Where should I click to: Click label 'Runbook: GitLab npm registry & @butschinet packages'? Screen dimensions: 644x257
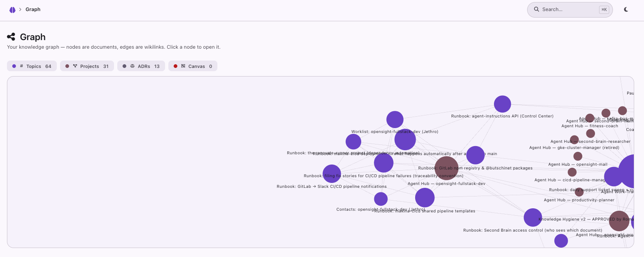click(x=475, y=168)
